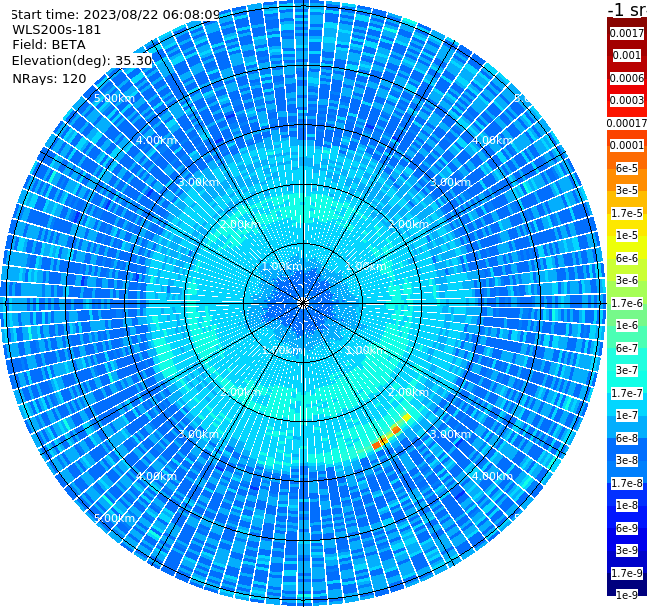Click the red-orange backscatter cell near 3.00km ring
Viewport: 647px width, 607px height.
pyautogui.click(x=376, y=445)
